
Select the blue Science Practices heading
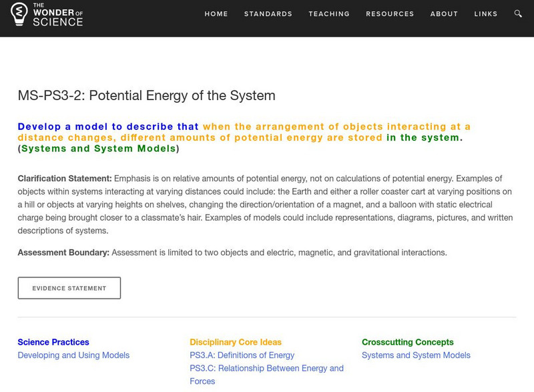pyautogui.click(x=53, y=342)
